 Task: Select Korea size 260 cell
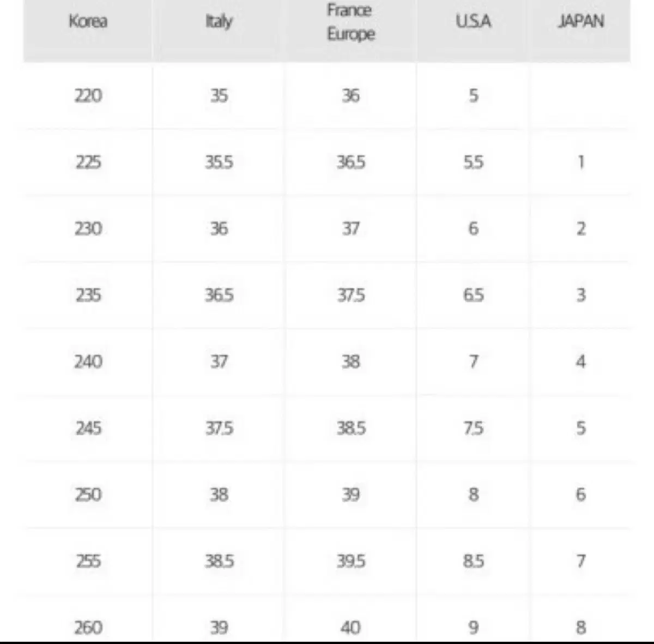[x=88, y=627]
